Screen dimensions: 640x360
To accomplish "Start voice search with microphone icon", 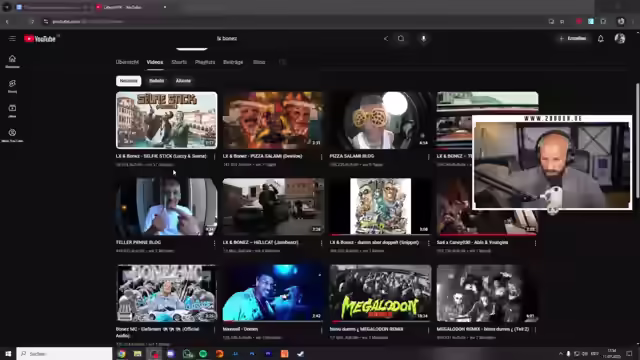I will coord(423,38).
